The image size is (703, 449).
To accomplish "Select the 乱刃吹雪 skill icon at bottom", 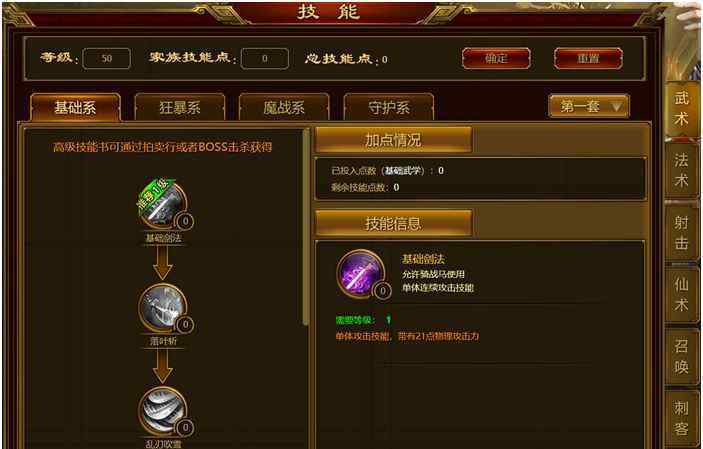I will 163,411.
